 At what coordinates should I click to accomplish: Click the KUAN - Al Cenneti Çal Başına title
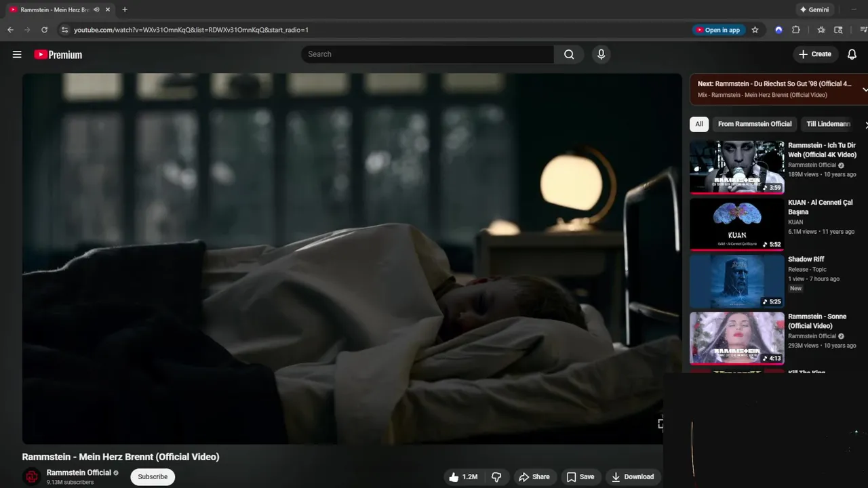click(821, 207)
